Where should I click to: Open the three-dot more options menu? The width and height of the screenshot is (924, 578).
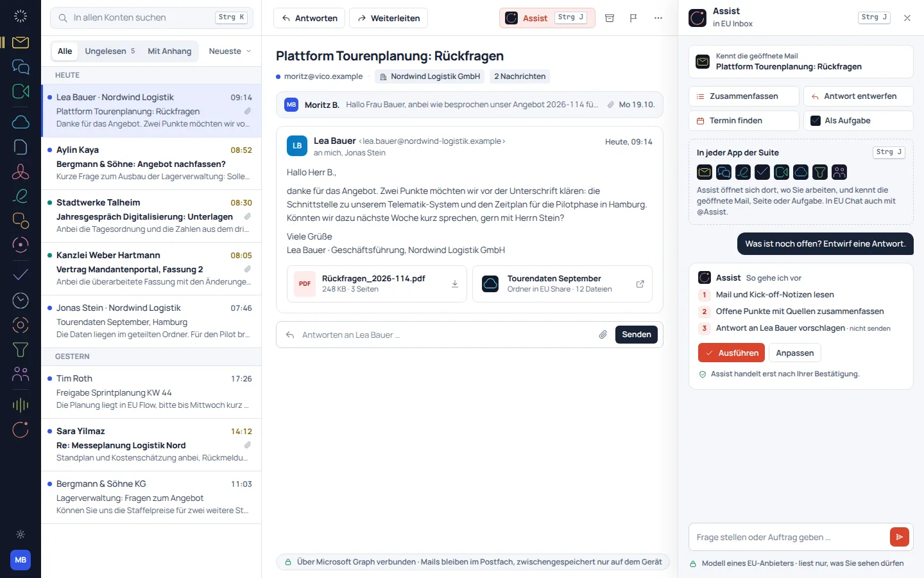click(x=658, y=18)
